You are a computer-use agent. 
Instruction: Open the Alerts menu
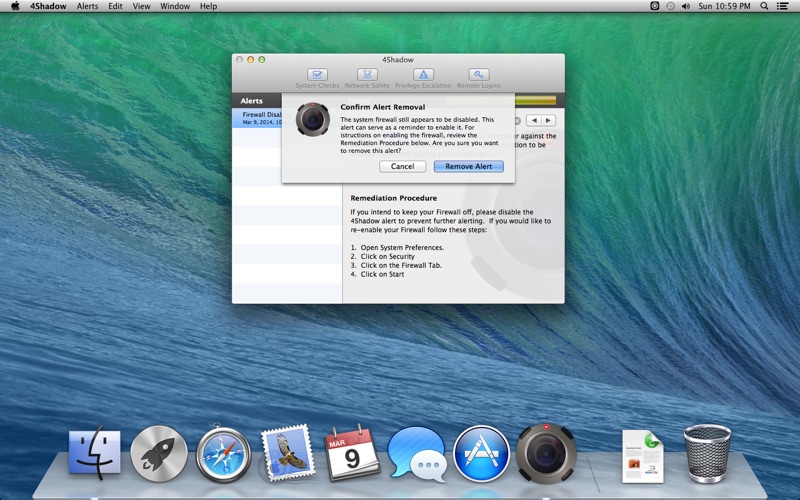[x=87, y=6]
